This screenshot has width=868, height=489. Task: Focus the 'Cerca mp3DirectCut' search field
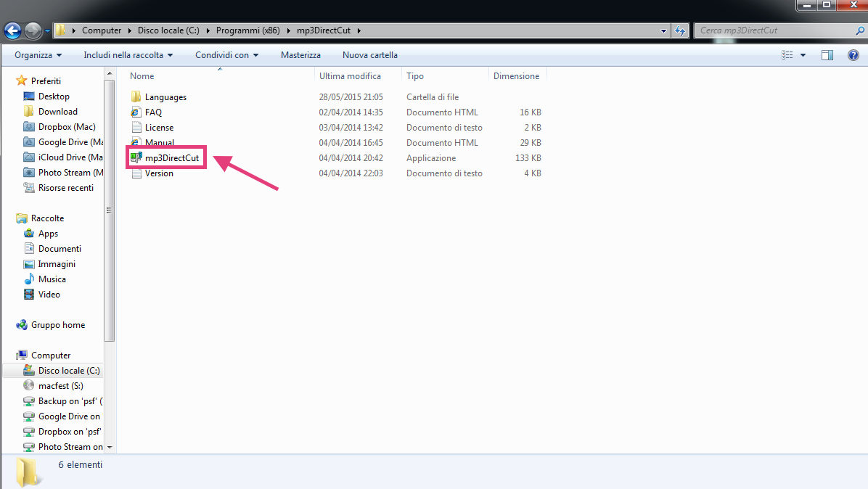[775, 30]
